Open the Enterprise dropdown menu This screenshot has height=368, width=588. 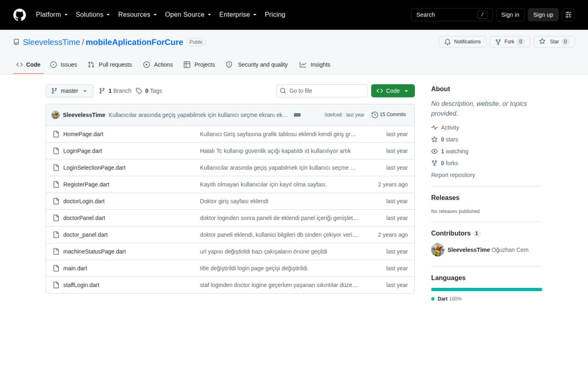tap(238, 15)
